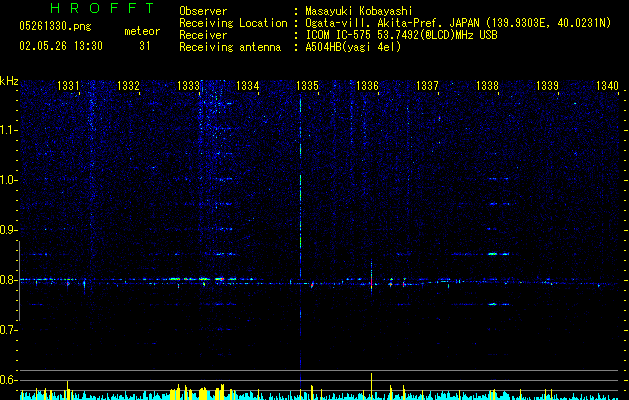The height and width of the screenshot is (400, 629).
Task: Click the HROFFT title text
Action: tap(103, 8)
